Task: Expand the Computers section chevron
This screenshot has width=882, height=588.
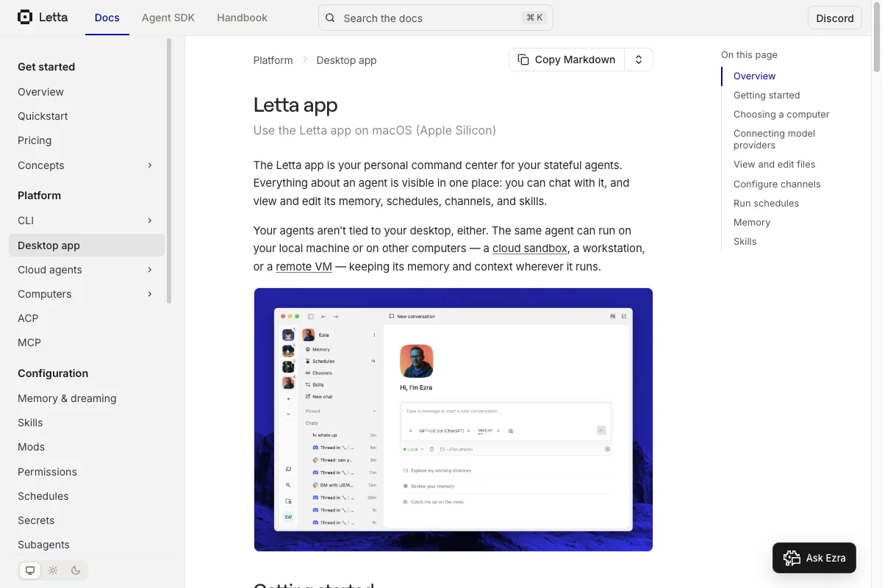Action: point(150,294)
